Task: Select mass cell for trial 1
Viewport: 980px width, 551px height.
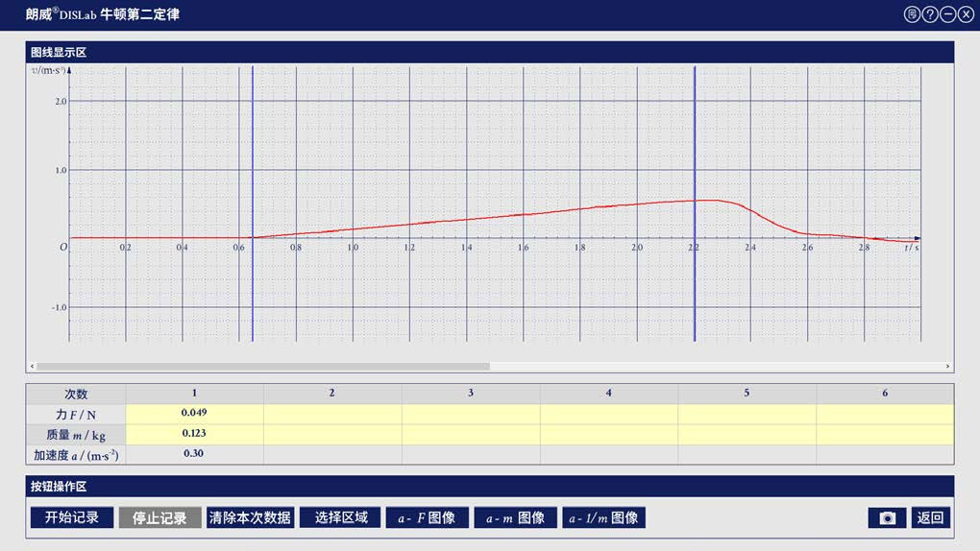Action: [x=194, y=434]
